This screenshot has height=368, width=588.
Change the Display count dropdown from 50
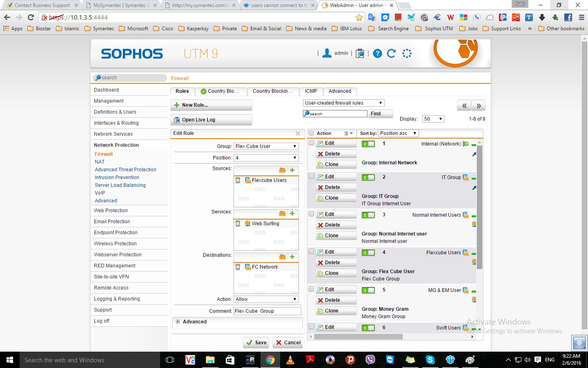click(x=434, y=119)
